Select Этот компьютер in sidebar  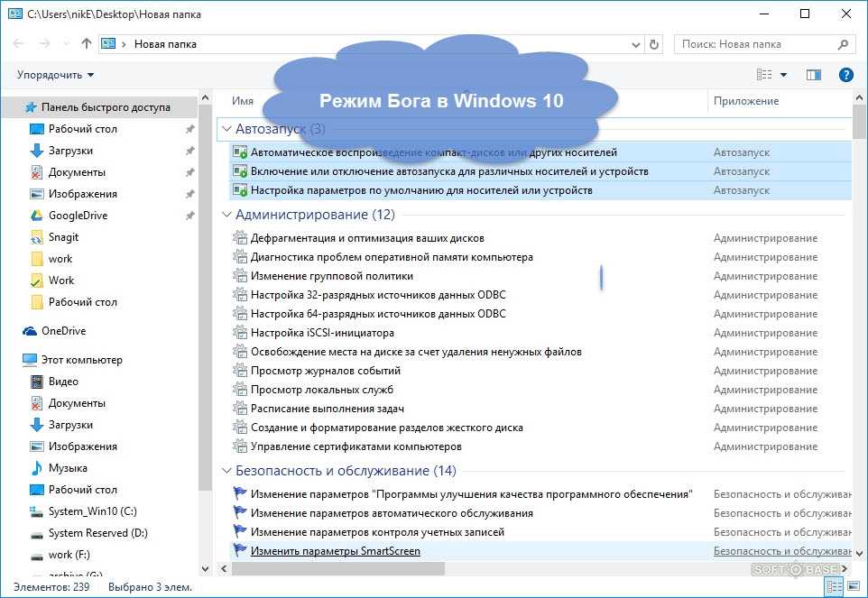[x=81, y=360]
